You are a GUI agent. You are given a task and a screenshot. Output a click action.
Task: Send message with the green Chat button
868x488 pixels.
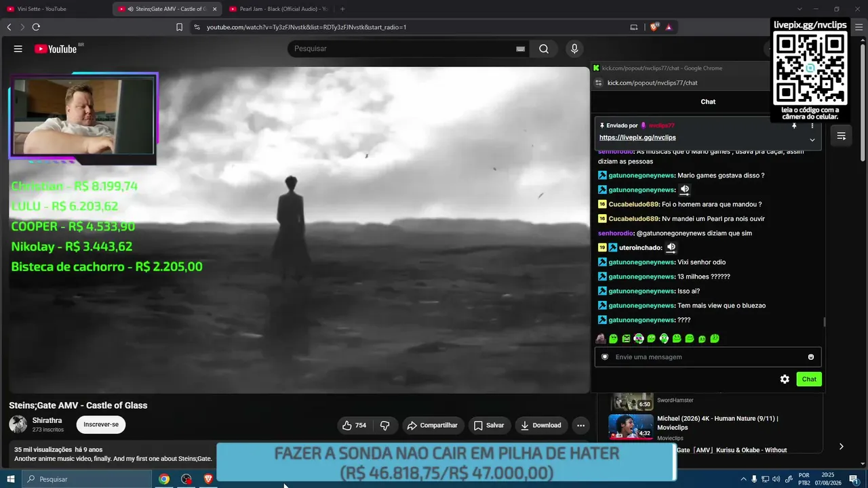tap(809, 380)
